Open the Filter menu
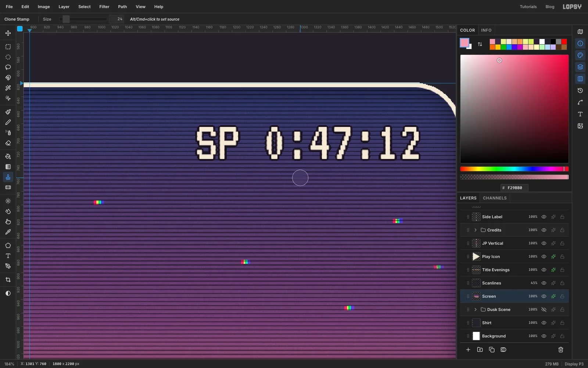Viewport: 588px width, 368px height. 104,7
